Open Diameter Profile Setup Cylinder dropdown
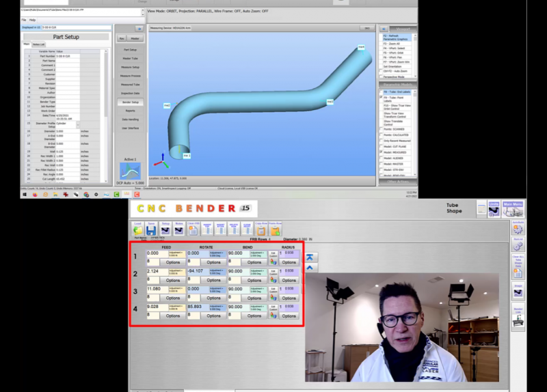Image resolution: width=547 pixels, height=392 pixels. 78,125
